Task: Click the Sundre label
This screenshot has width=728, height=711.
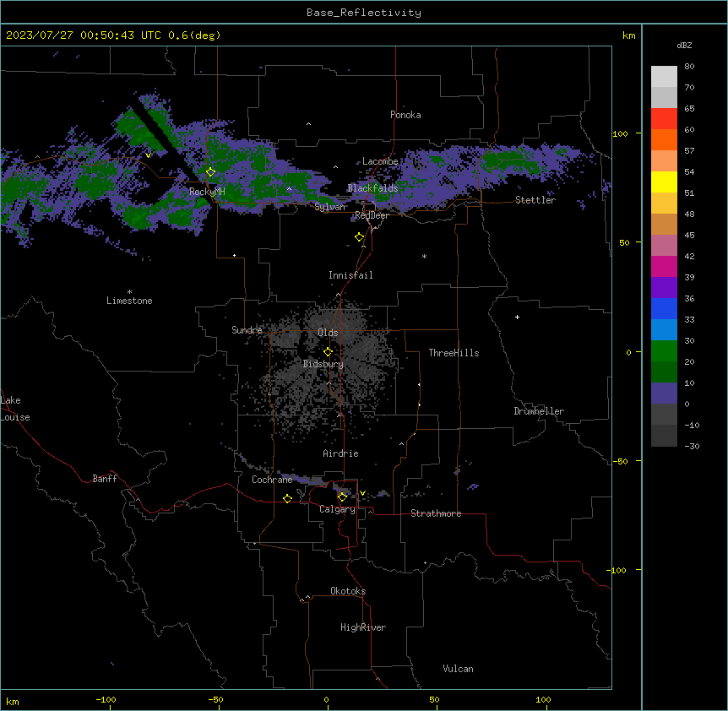Action: pos(247,330)
